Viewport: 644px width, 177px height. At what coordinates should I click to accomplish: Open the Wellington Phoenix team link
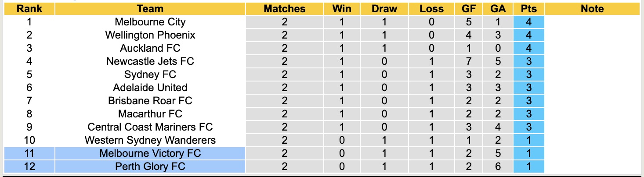pos(150,35)
